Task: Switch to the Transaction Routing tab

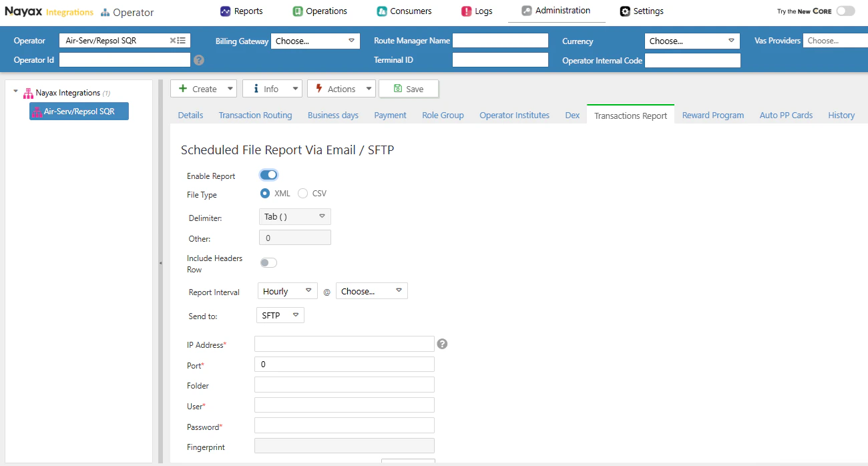Action: pos(255,115)
